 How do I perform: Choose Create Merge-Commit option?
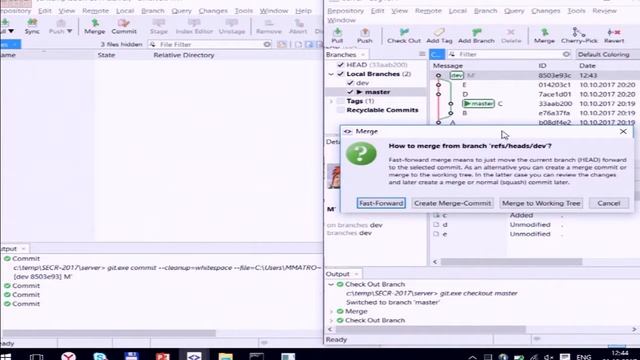pos(452,203)
